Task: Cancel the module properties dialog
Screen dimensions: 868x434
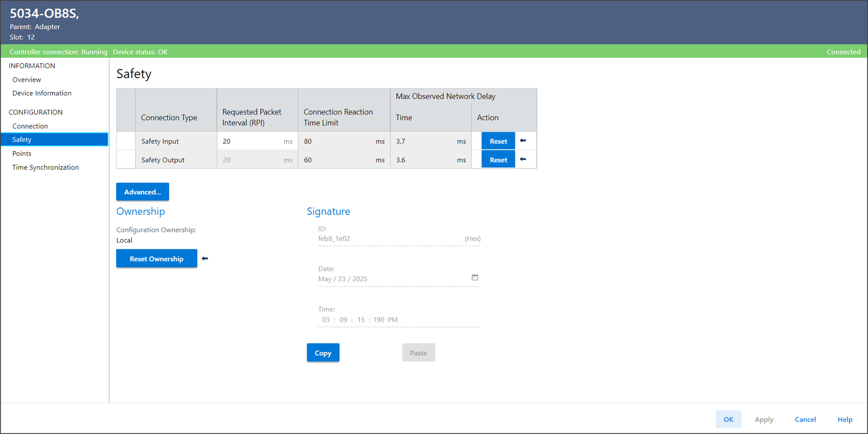Action: click(x=805, y=419)
